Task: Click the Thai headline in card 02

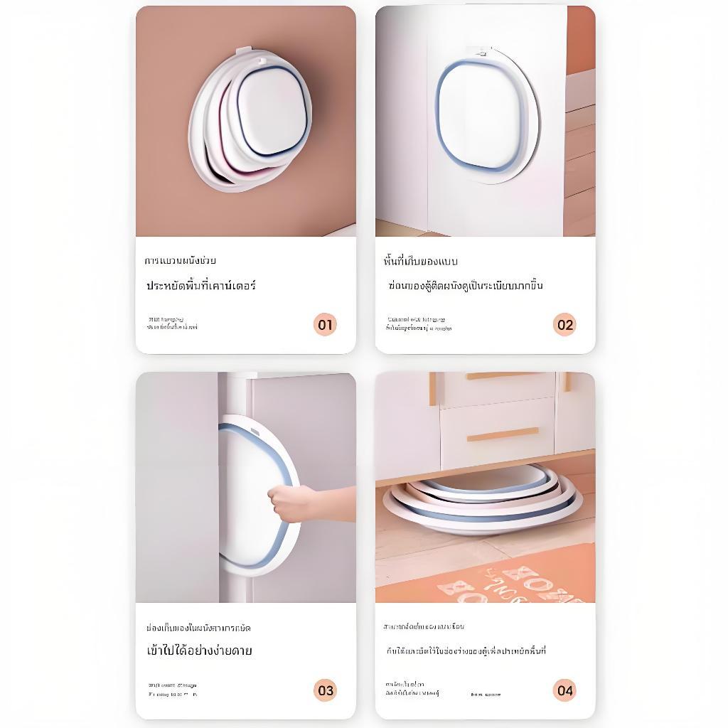Action: [x=466, y=285]
